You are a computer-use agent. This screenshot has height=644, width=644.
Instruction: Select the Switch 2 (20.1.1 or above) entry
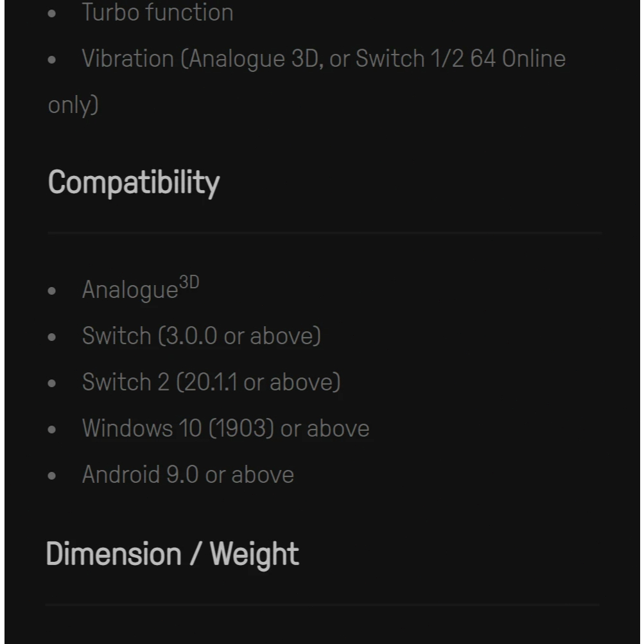[211, 382]
